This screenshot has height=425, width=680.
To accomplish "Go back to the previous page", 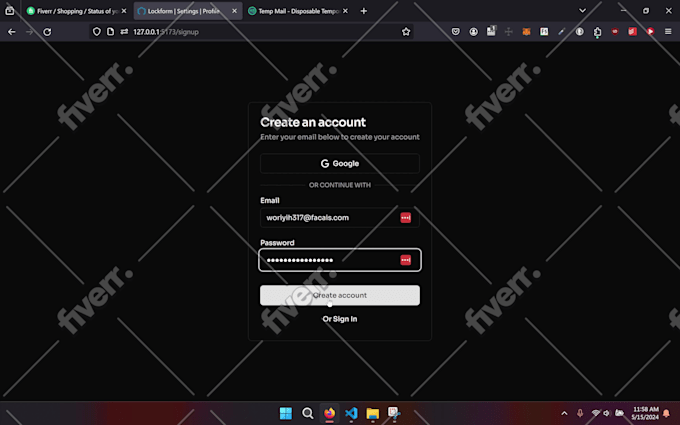I will pos(12,32).
